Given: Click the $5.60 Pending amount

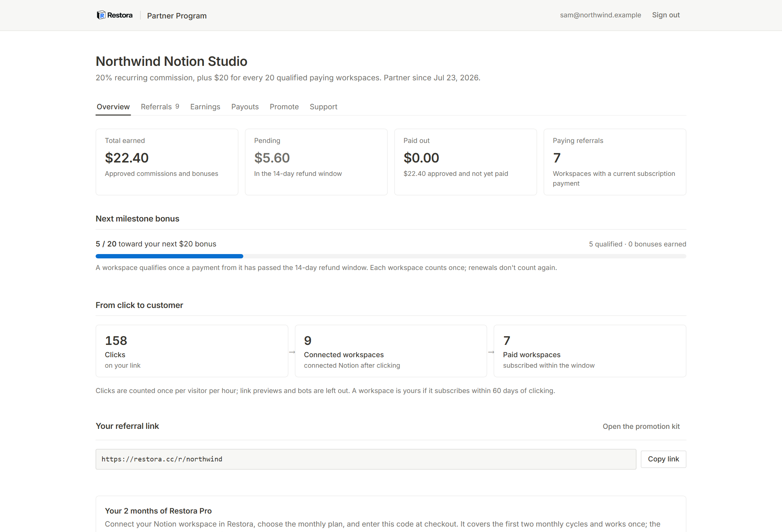Looking at the screenshot, I should (x=272, y=158).
